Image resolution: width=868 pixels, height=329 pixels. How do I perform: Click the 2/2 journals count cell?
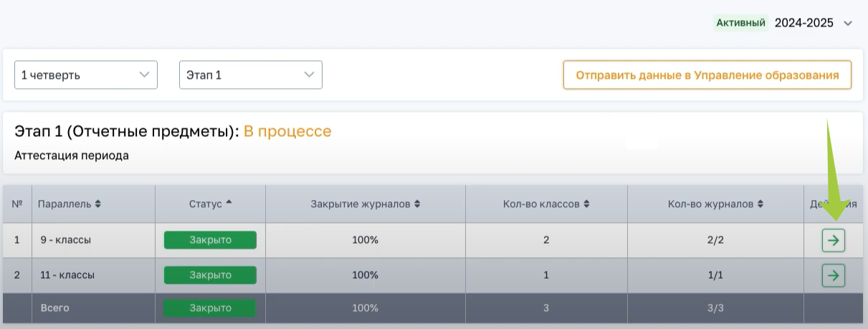[715, 240]
